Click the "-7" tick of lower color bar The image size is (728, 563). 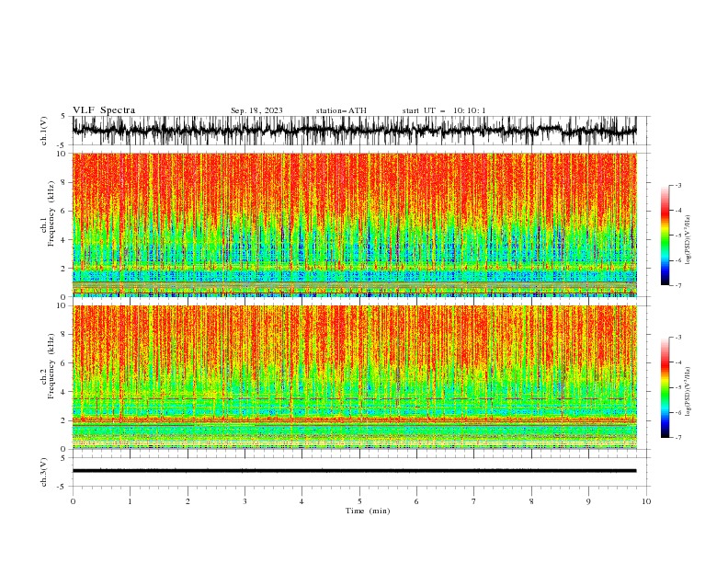678,438
